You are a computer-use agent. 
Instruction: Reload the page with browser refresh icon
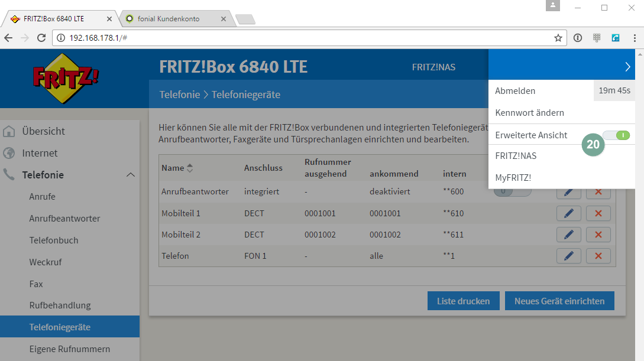pos(41,38)
